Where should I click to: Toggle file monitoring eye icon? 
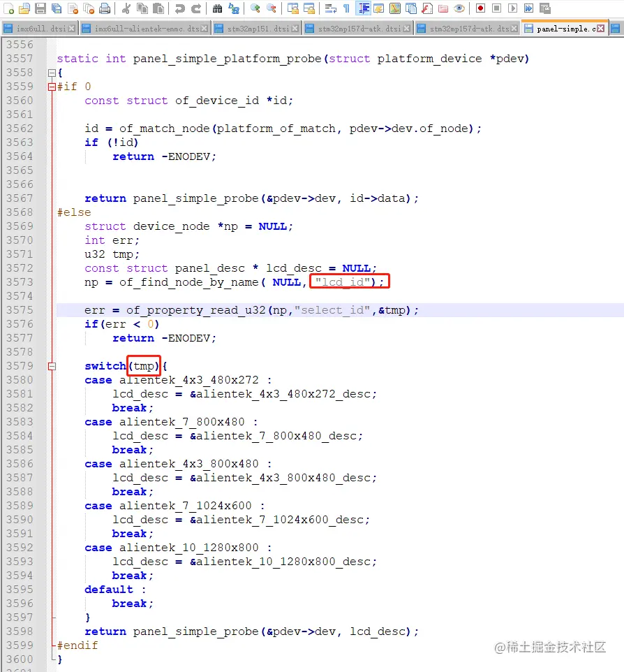[x=459, y=8]
